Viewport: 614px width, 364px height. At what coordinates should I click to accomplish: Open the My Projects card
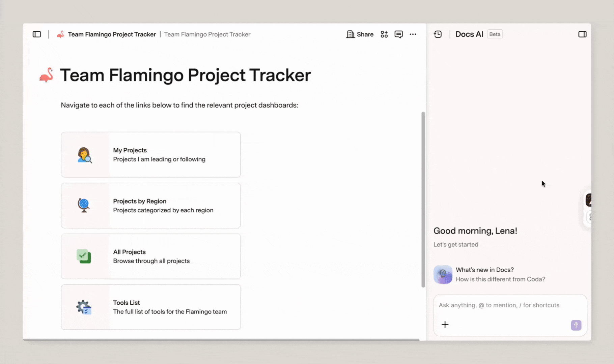pyautogui.click(x=151, y=155)
